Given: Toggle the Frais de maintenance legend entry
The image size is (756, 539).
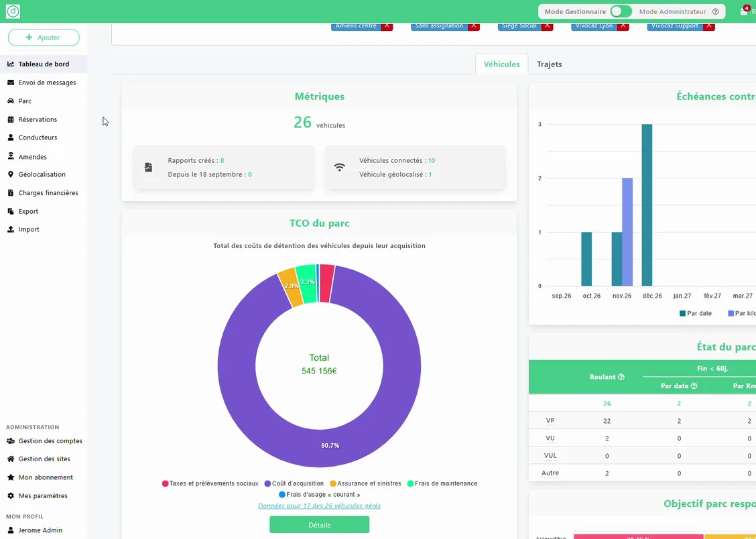Looking at the screenshot, I should tap(442, 483).
